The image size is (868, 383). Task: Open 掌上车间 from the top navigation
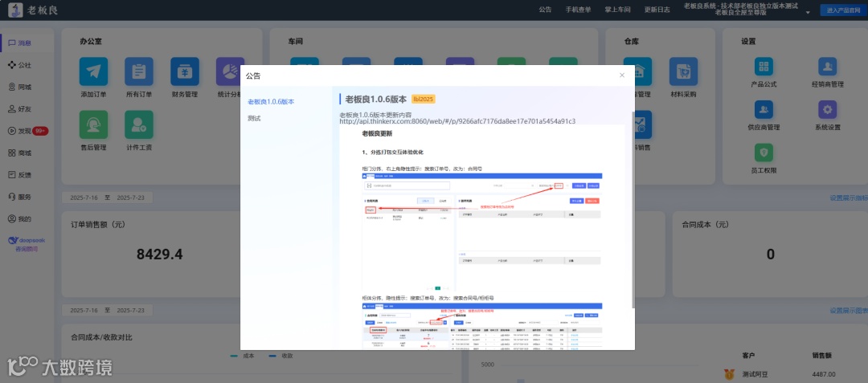click(617, 10)
